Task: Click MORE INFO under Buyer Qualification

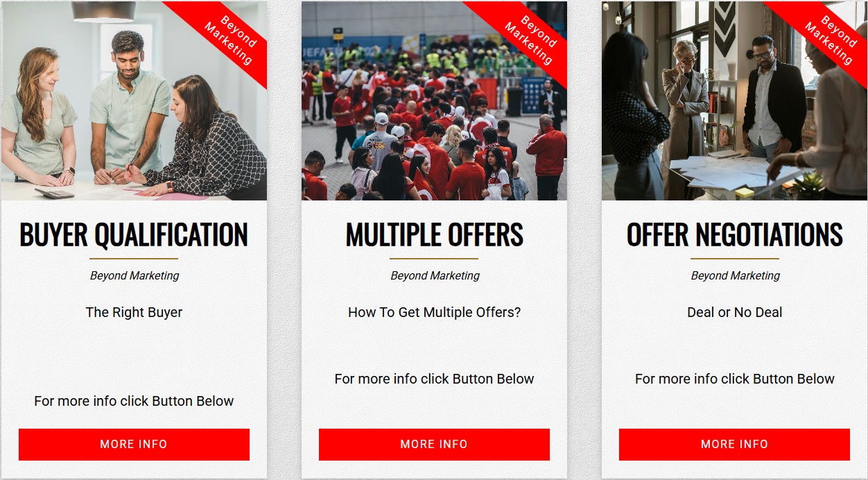Action: tap(134, 445)
